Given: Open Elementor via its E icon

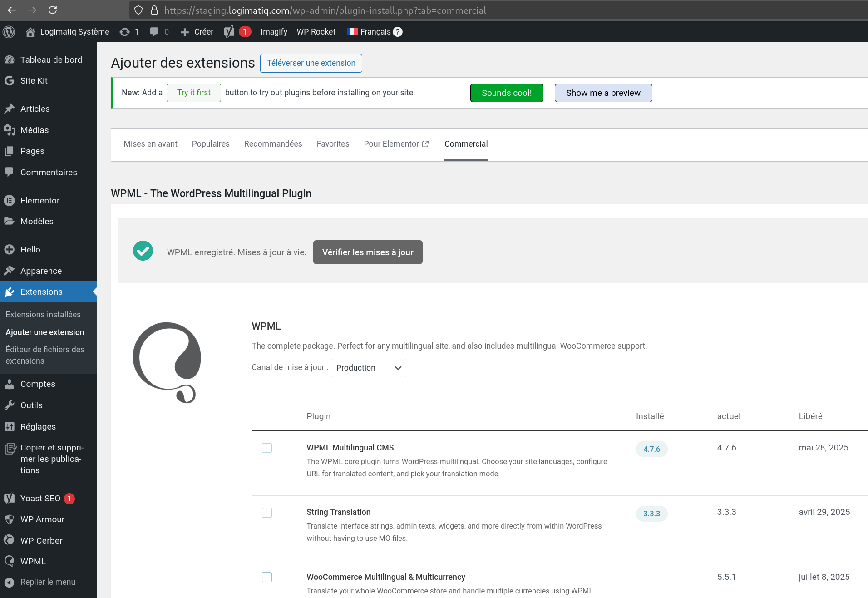Looking at the screenshot, I should click(10, 200).
